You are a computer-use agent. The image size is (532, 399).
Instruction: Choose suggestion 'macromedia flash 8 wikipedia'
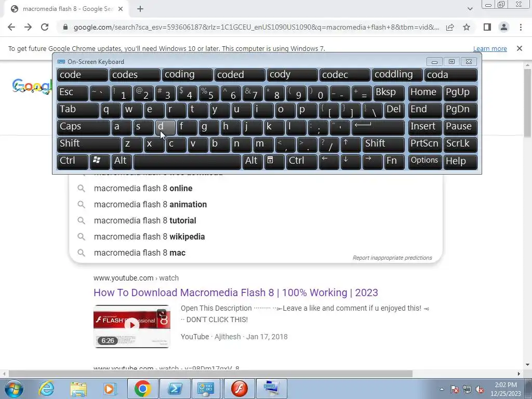(256, 236)
